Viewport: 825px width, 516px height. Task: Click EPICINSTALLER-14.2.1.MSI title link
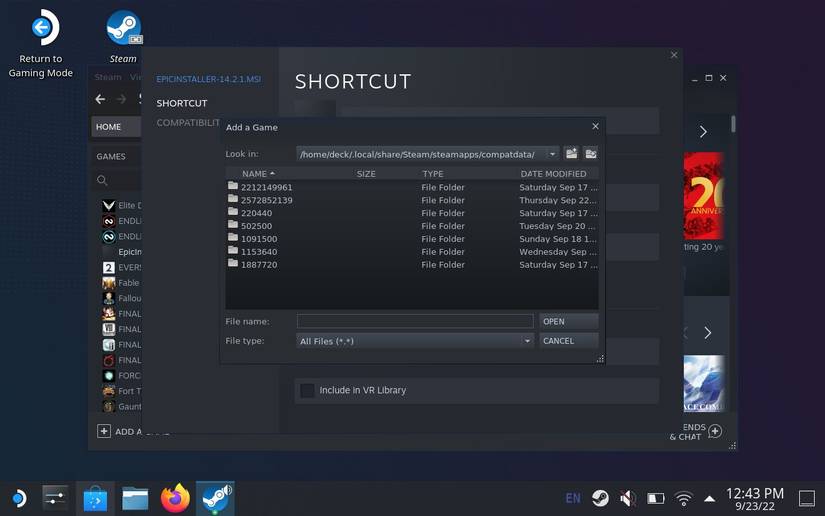tap(208, 79)
